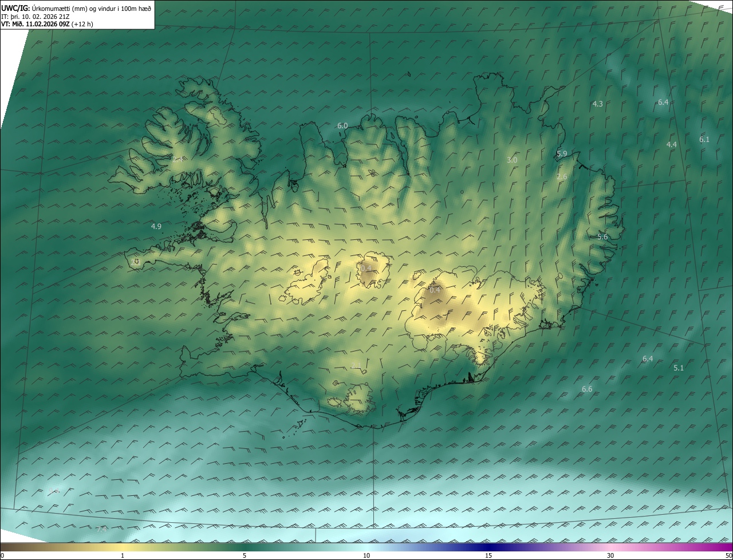Viewport: 733px width, 560px height.
Task: Click the 2.4 value in the Westfjords
Action: tap(178, 159)
